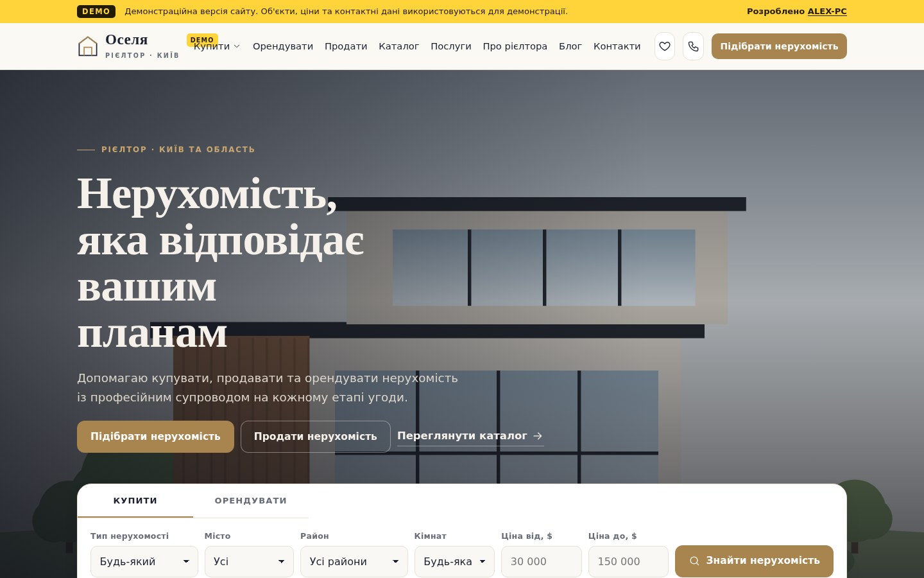Image resolution: width=924 pixels, height=578 pixels.
Task: Follow the Переглянути каталог link
Action: point(470,436)
